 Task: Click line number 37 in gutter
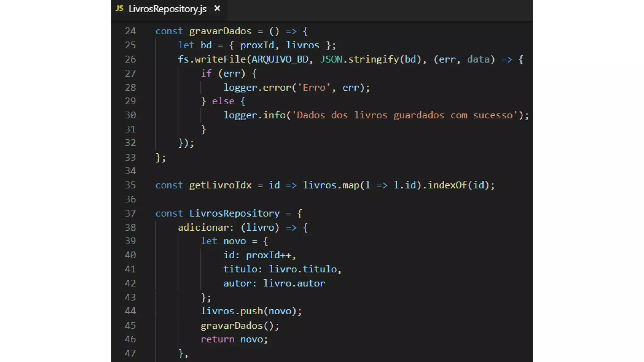[130, 213]
